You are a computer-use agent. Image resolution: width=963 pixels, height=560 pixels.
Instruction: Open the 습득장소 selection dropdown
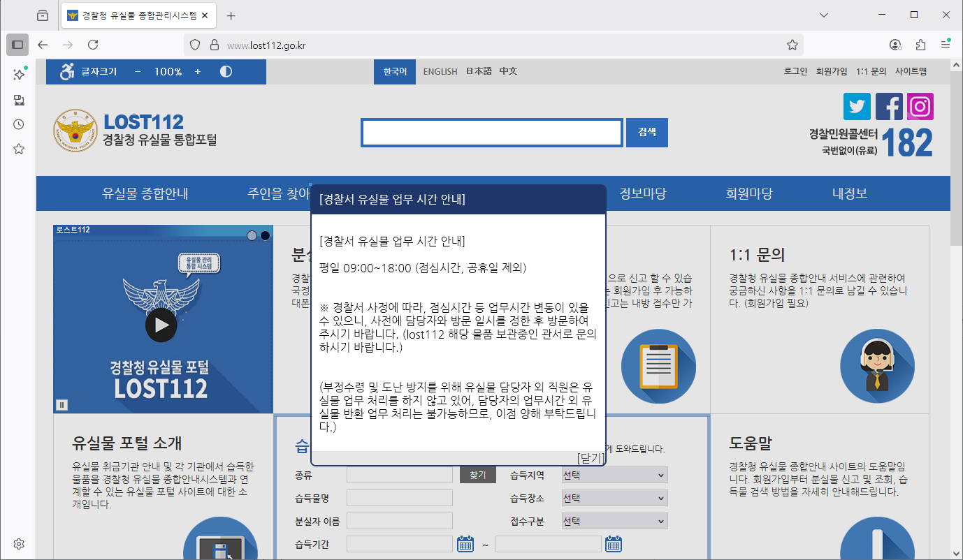click(x=614, y=497)
